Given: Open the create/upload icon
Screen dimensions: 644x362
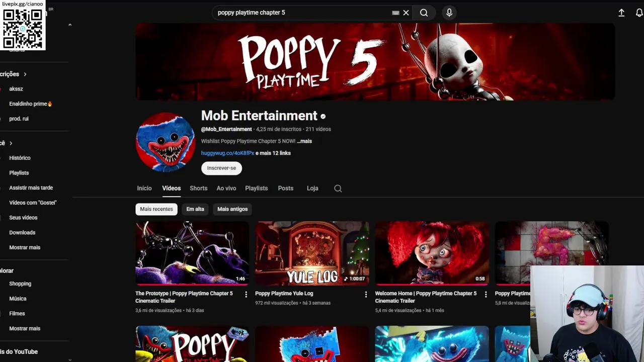Looking at the screenshot, I should coord(621,13).
